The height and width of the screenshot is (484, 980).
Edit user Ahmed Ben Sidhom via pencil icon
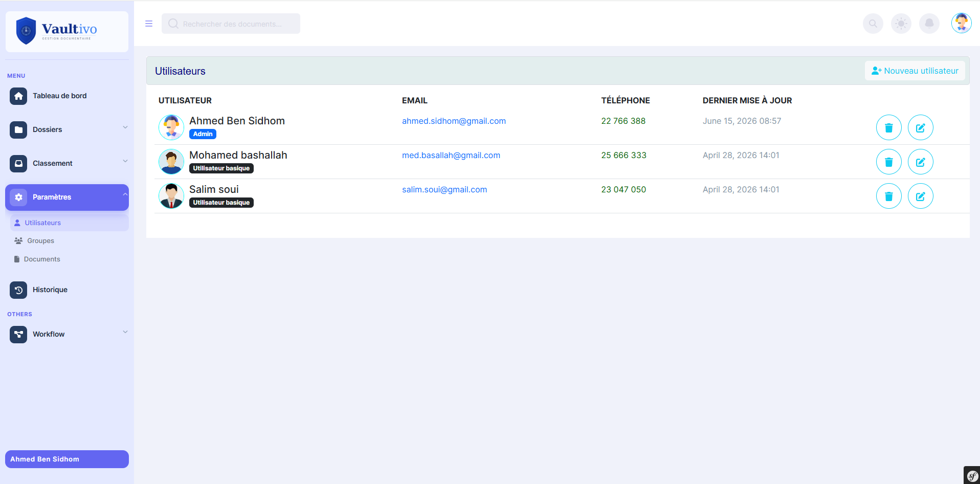[x=921, y=127]
